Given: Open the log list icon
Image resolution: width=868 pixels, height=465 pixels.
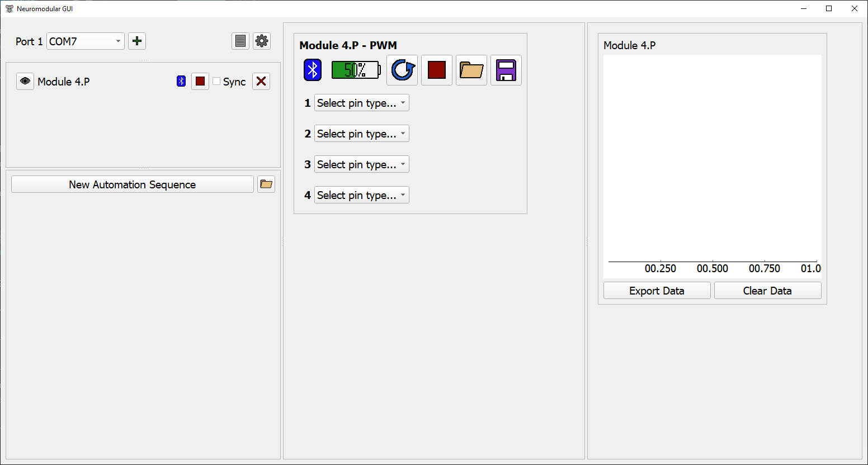Looking at the screenshot, I should point(240,41).
